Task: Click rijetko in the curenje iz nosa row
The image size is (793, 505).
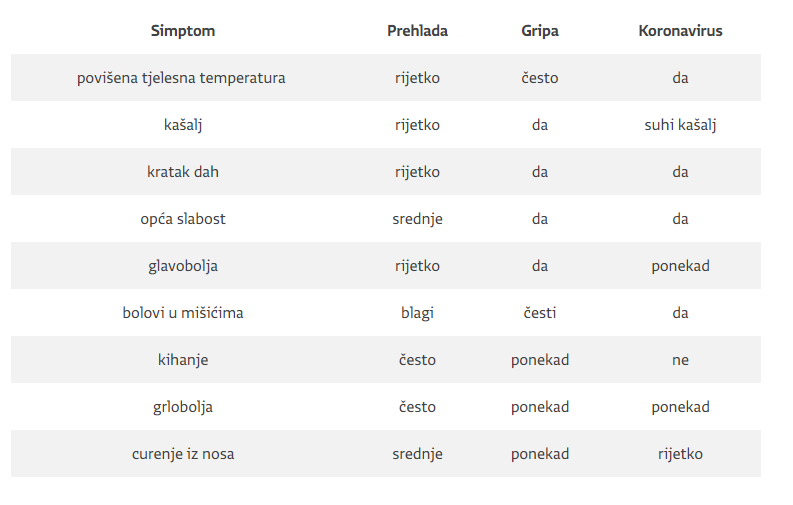Action: (x=680, y=454)
